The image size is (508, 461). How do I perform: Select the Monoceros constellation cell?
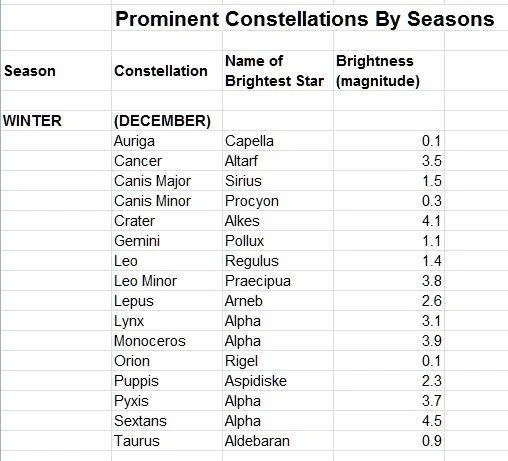(167, 341)
